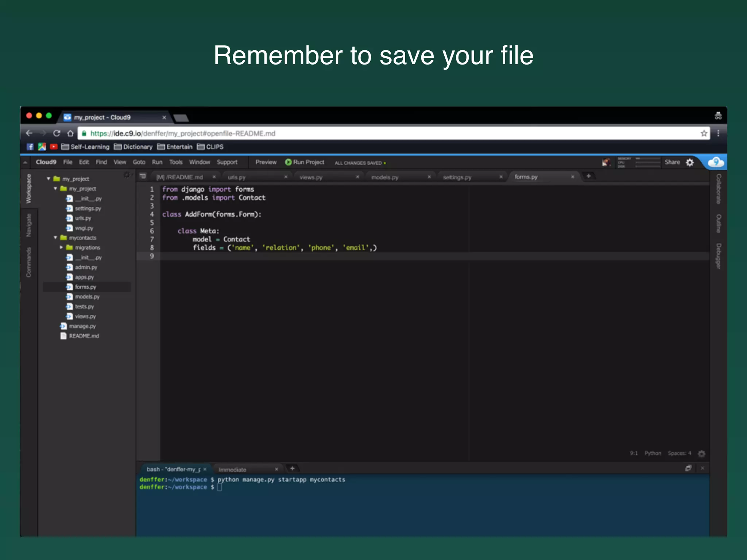
Task: Open a new editor tab with plus icon
Action: tap(588, 176)
